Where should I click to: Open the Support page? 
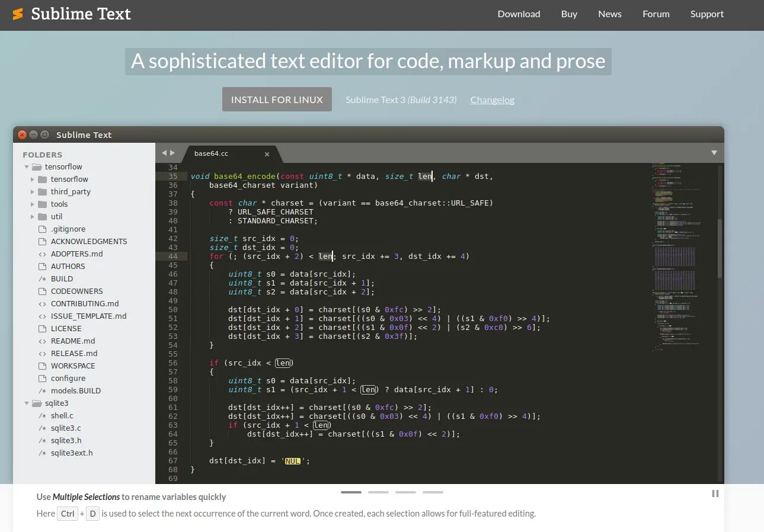pos(707,14)
